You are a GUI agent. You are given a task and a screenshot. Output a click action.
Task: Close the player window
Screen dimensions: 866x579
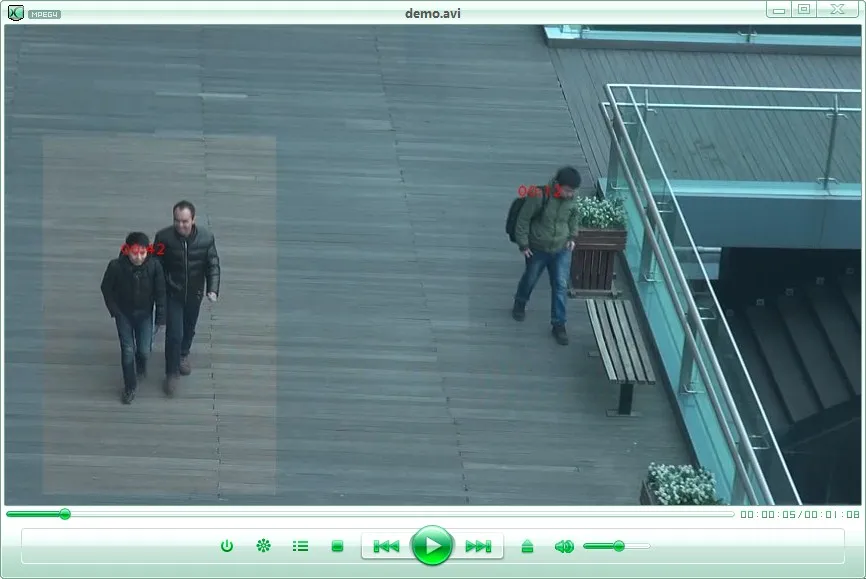tap(838, 9)
